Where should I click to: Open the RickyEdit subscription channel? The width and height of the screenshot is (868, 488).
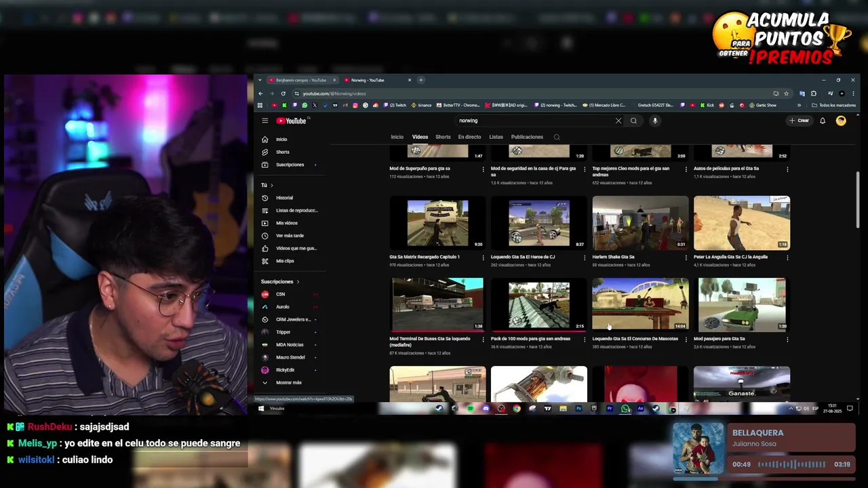click(x=290, y=370)
